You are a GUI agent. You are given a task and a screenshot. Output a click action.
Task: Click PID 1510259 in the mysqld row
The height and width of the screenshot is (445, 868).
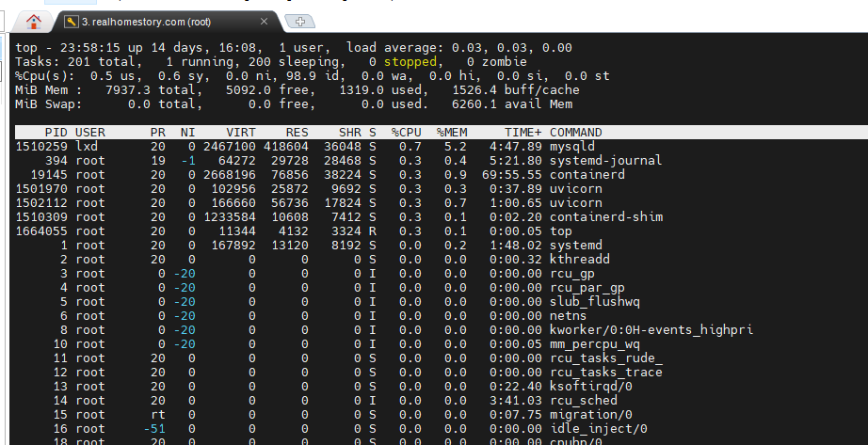coord(41,147)
